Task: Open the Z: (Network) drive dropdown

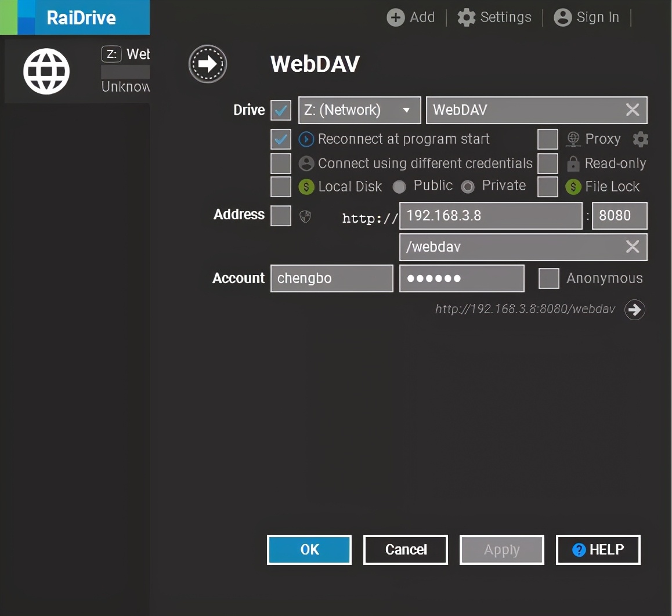Action: click(360, 110)
